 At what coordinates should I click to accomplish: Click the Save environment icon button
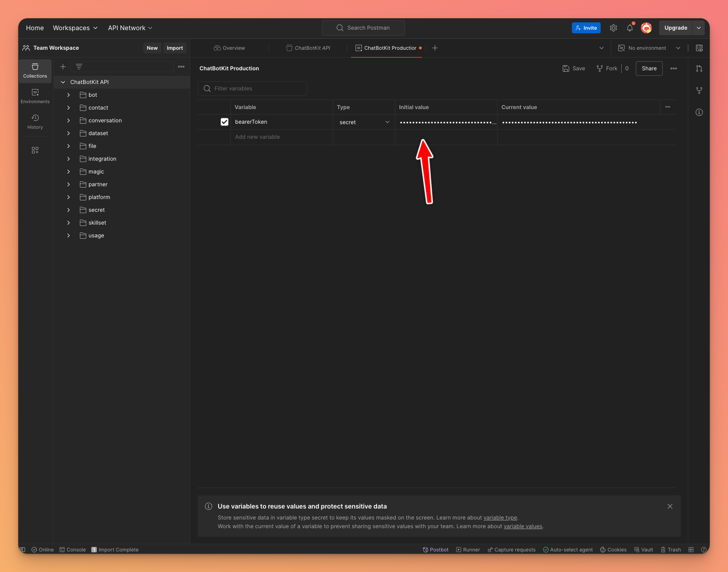click(574, 68)
